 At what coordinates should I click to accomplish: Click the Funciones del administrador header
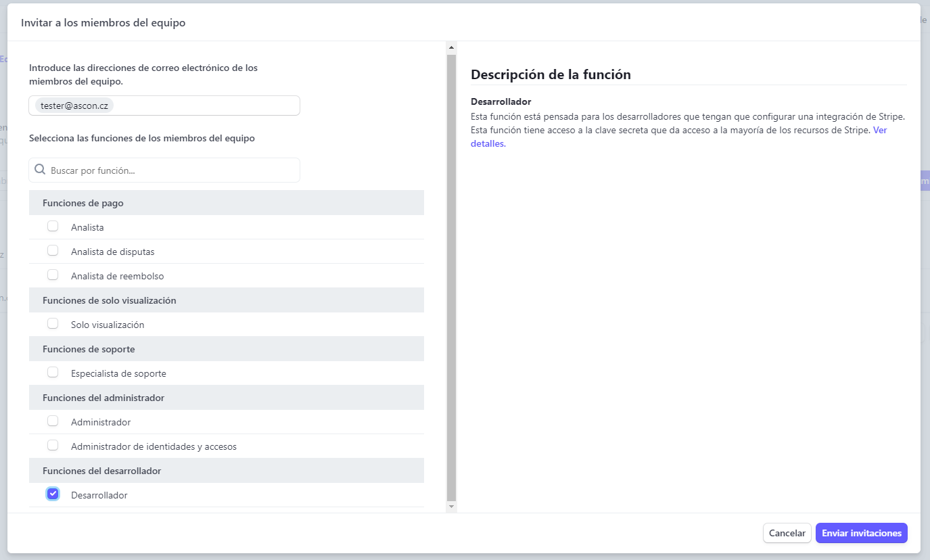(227, 398)
